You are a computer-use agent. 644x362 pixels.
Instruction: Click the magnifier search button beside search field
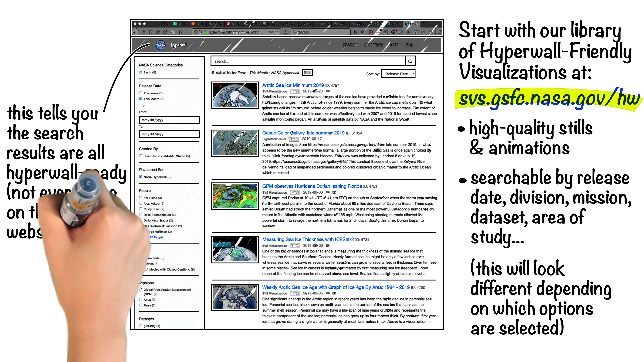[x=410, y=61]
